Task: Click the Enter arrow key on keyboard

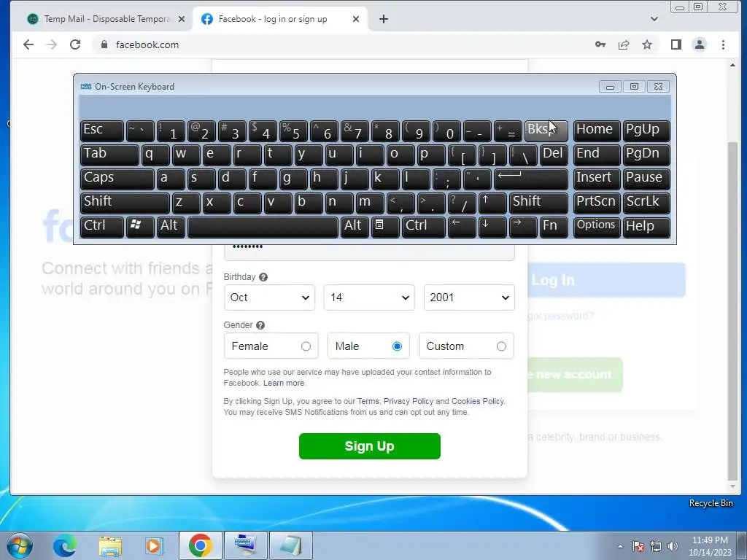Action: [x=531, y=179]
